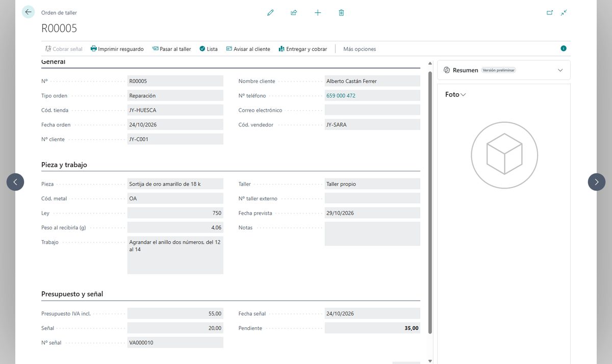
Task: Click the Presupuesto IVA incl. field
Action: tap(175, 314)
